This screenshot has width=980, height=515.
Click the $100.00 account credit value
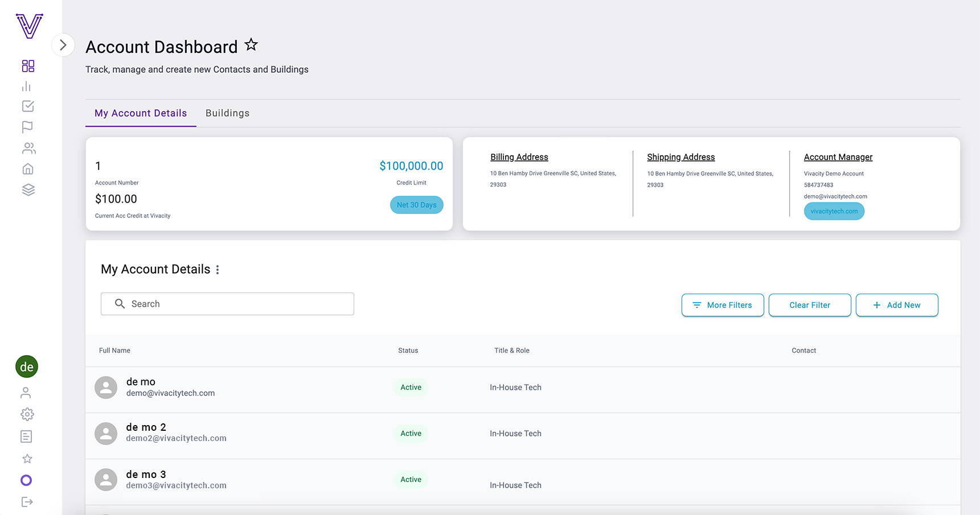tap(116, 199)
